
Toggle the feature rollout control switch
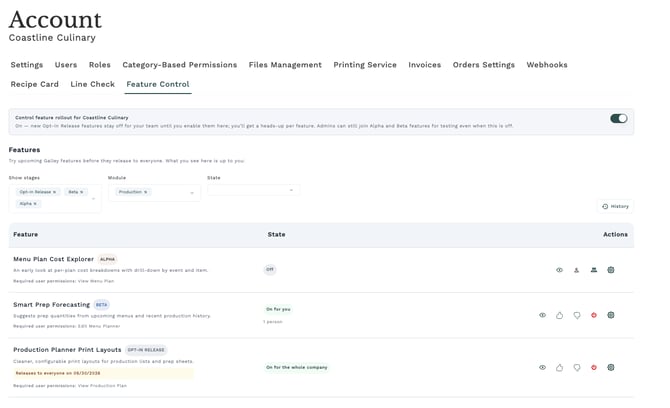619,118
